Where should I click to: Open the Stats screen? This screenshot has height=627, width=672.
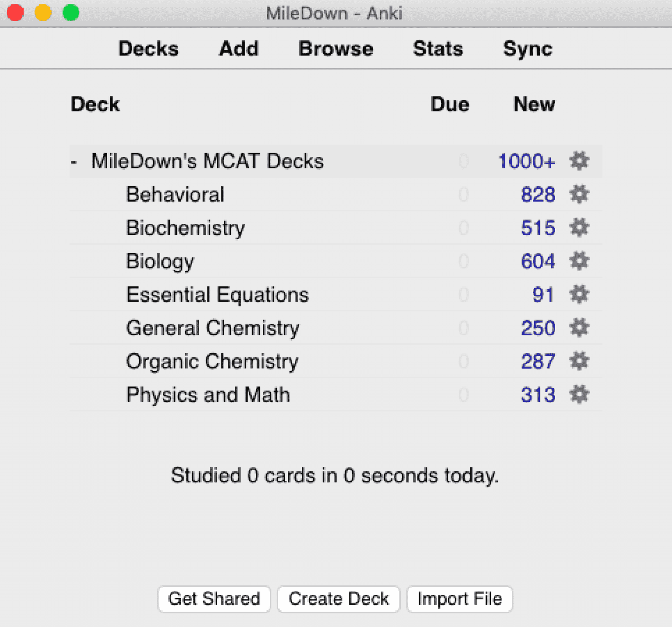point(438,49)
